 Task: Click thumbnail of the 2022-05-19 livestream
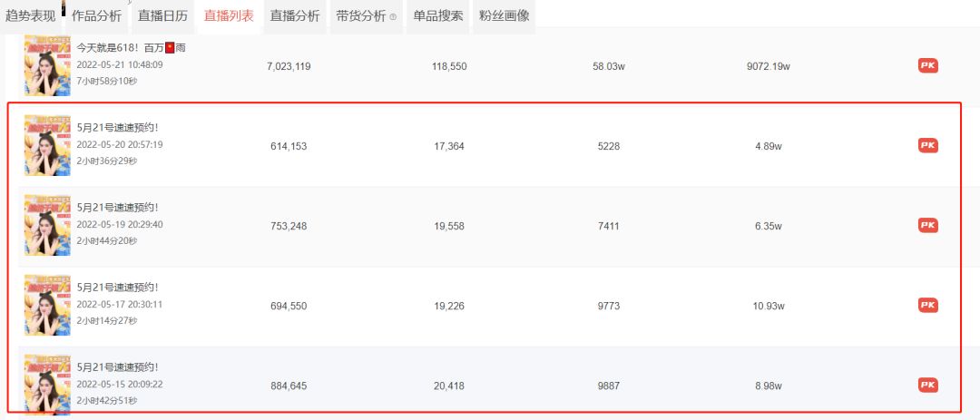pyautogui.click(x=47, y=225)
